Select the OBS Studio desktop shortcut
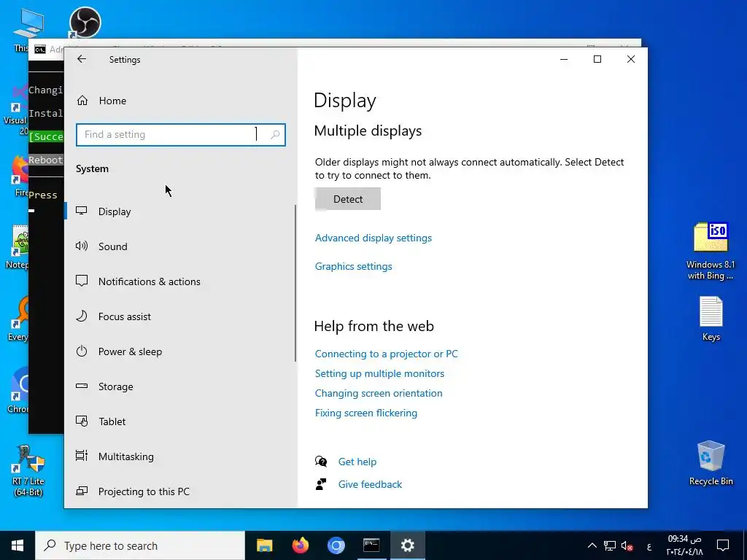The width and height of the screenshot is (747, 560). [x=85, y=23]
